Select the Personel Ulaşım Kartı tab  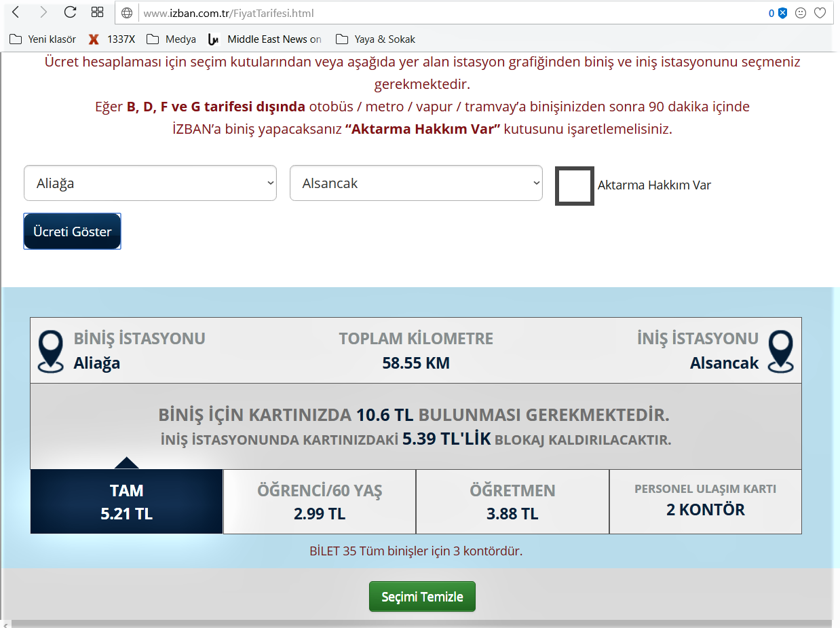point(705,502)
